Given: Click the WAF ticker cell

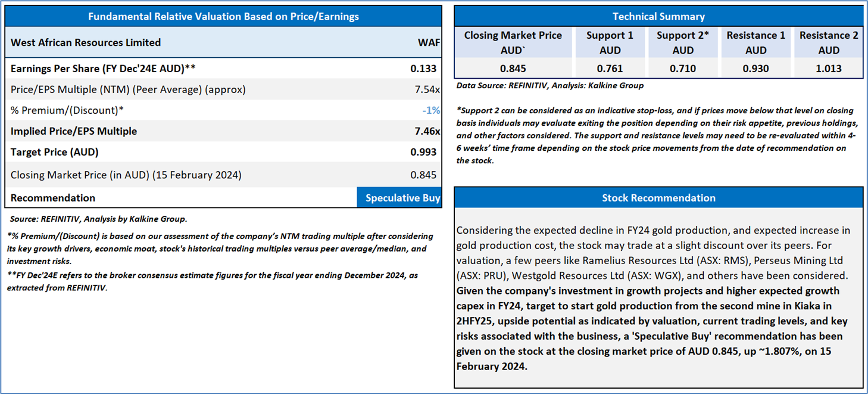Looking at the screenshot, I should 429,42.
